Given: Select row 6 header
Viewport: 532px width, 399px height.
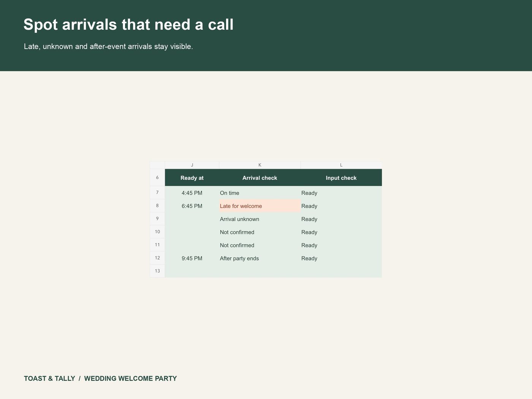Looking at the screenshot, I should pyautogui.click(x=157, y=177).
